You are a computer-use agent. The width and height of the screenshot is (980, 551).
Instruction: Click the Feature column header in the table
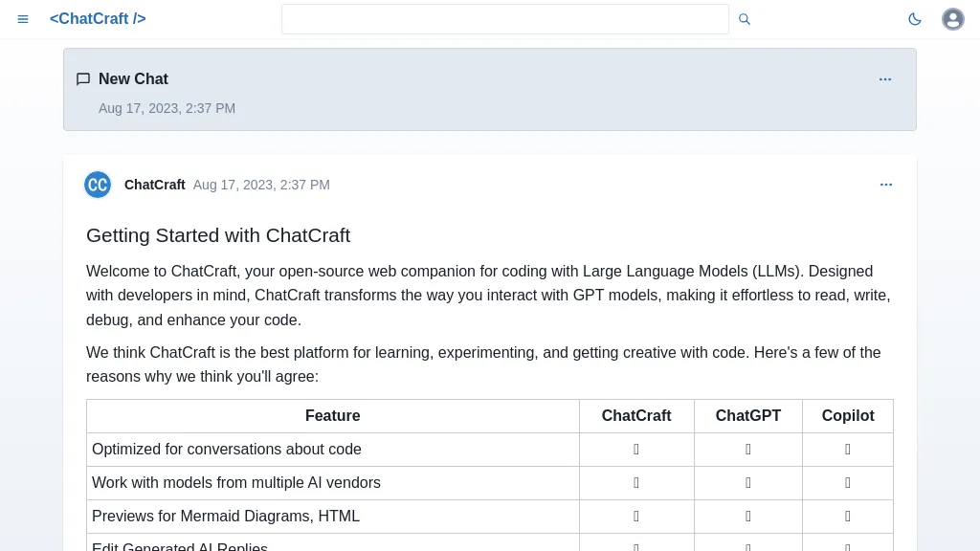point(332,415)
